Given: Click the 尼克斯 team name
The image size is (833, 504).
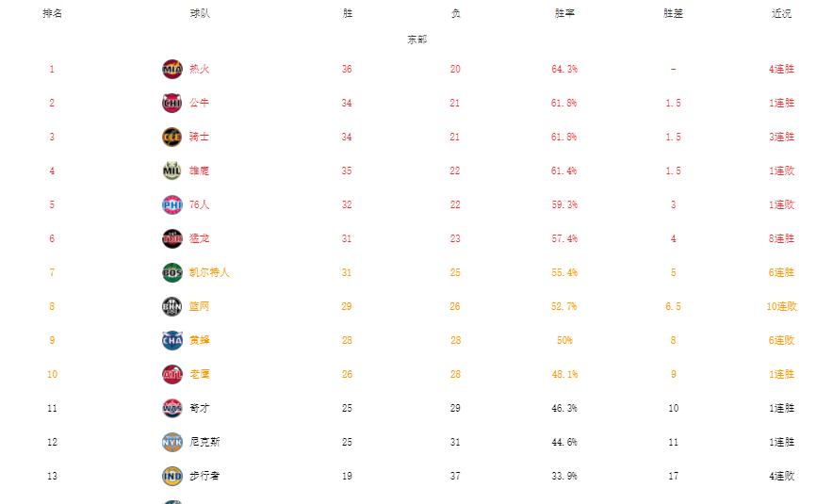Looking at the screenshot, I should tap(204, 443).
